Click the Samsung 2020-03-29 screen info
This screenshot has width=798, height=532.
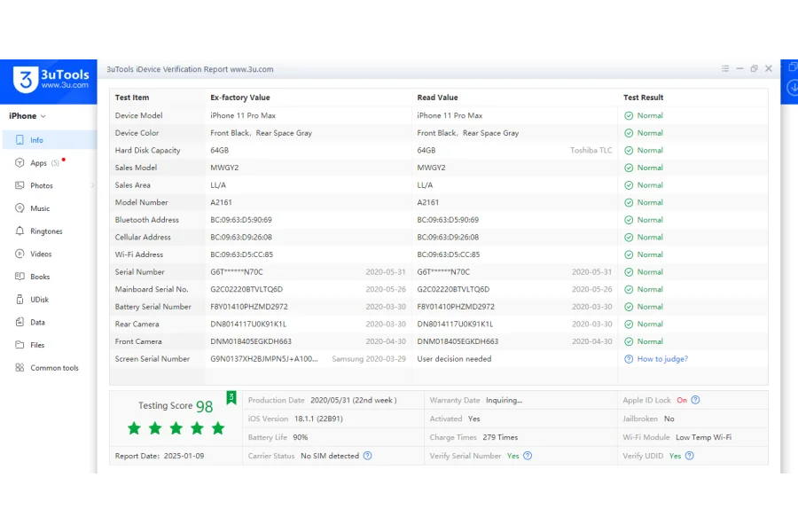(x=369, y=359)
